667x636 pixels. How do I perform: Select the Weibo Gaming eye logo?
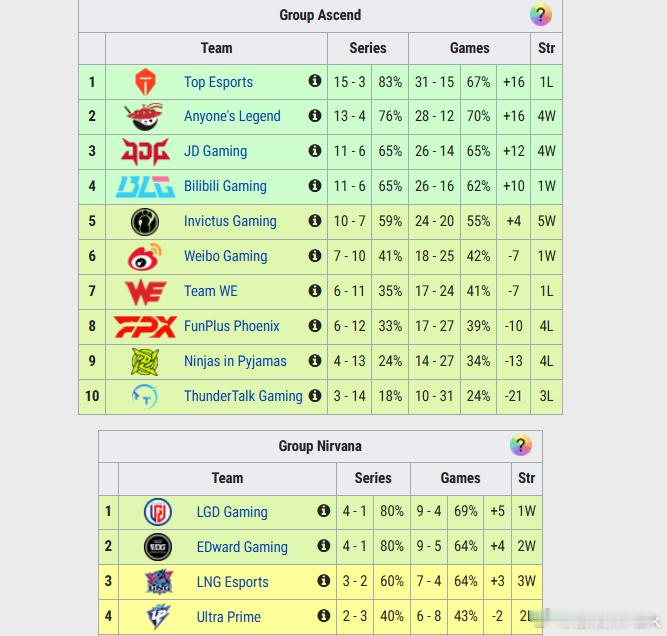[x=145, y=257]
